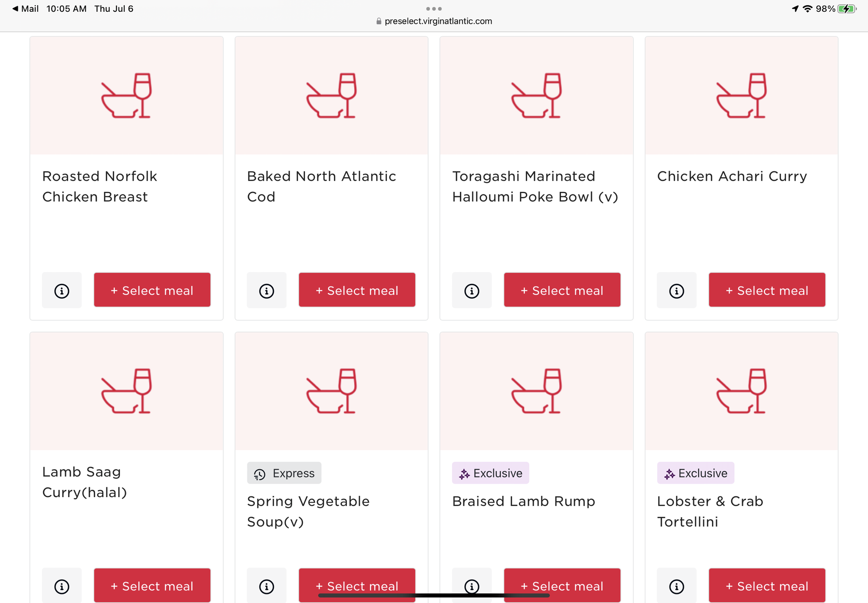Tap the Lamb Saag Curry meal image
Image resolution: width=868 pixels, height=603 pixels.
tap(126, 391)
